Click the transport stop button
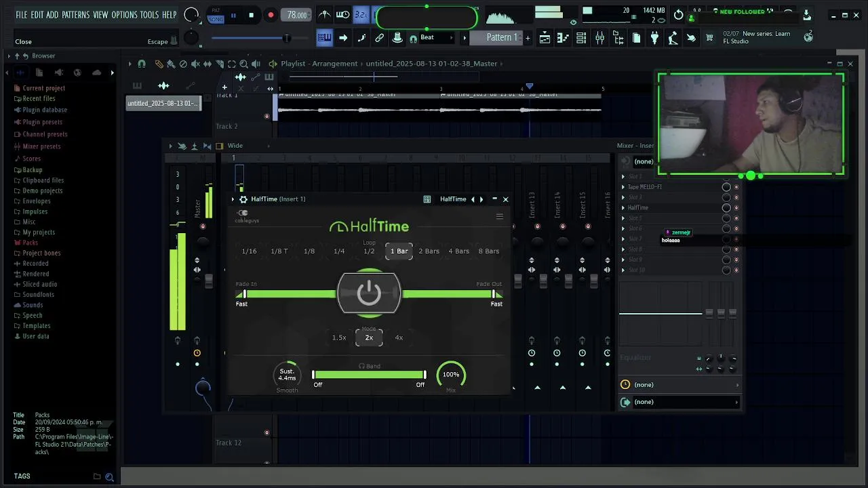 click(x=252, y=15)
